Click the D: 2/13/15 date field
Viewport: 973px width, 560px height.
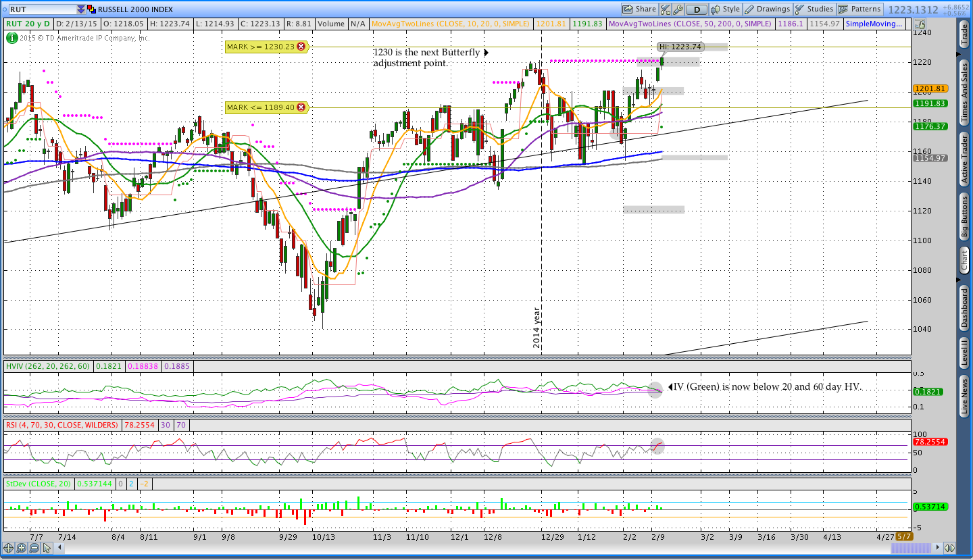(76, 24)
